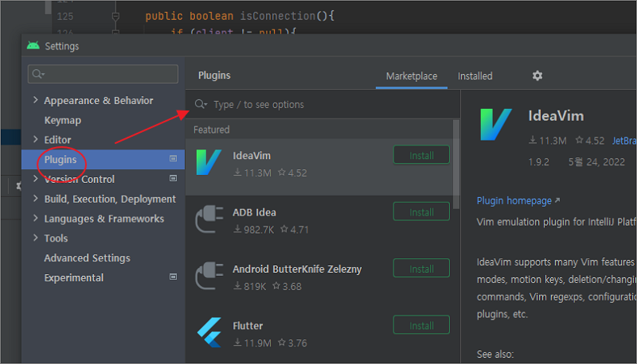Select the ADB Idea plugin name
This screenshot has height=364, width=637.
[x=254, y=212]
